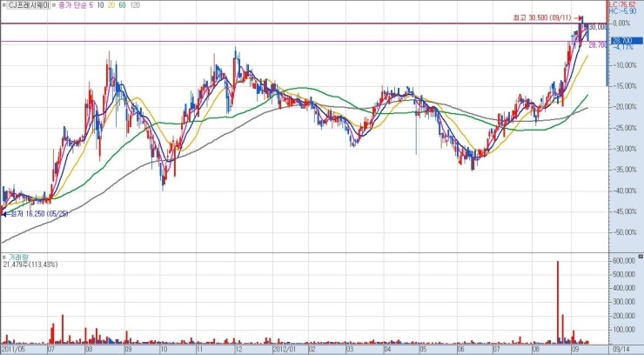Click the 30,000 horizontal line price label
644x355 pixels.
pyautogui.click(x=597, y=27)
